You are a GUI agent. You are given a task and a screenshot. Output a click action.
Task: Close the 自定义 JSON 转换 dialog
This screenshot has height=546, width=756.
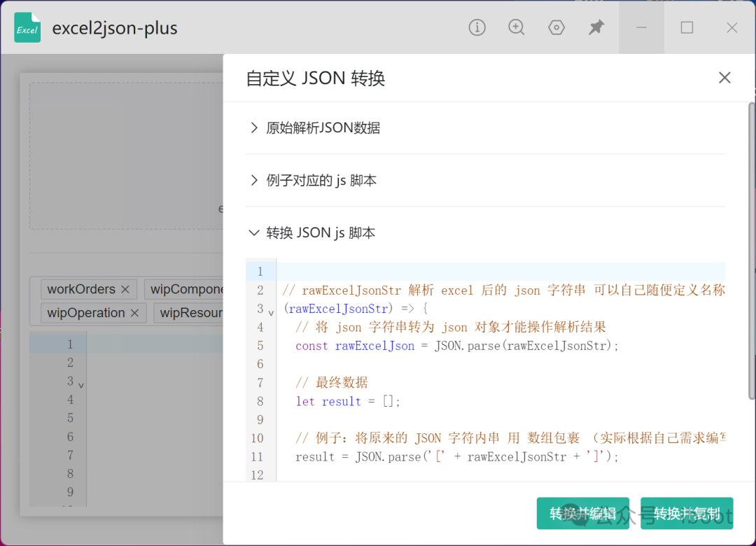click(x=724, y=78)
